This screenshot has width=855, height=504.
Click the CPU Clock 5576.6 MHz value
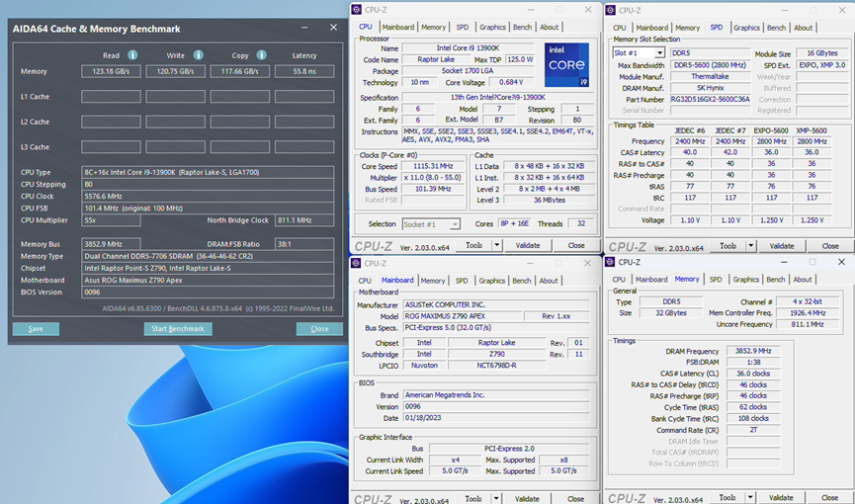click(x=208, y=197)
